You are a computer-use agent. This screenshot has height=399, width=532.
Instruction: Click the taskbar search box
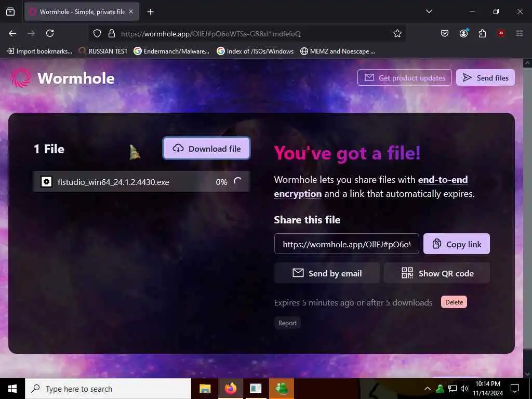tap(108, 389)
